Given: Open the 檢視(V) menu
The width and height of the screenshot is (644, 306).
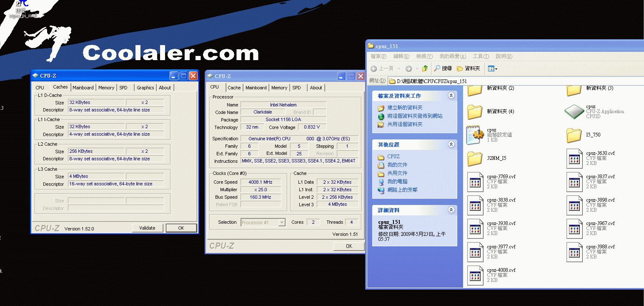Looking at the screenshot, I should point(424,56).
